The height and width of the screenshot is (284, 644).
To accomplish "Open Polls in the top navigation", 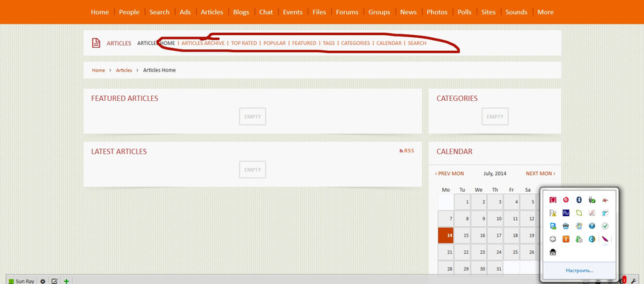I will click(464, 12).
